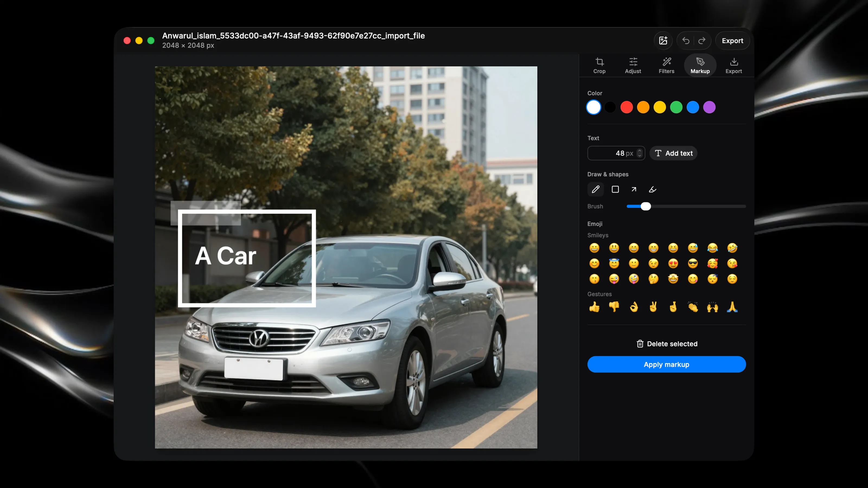Screen dimensions: 868x488
Task: Click Delete selected
Action: [666, 344]
